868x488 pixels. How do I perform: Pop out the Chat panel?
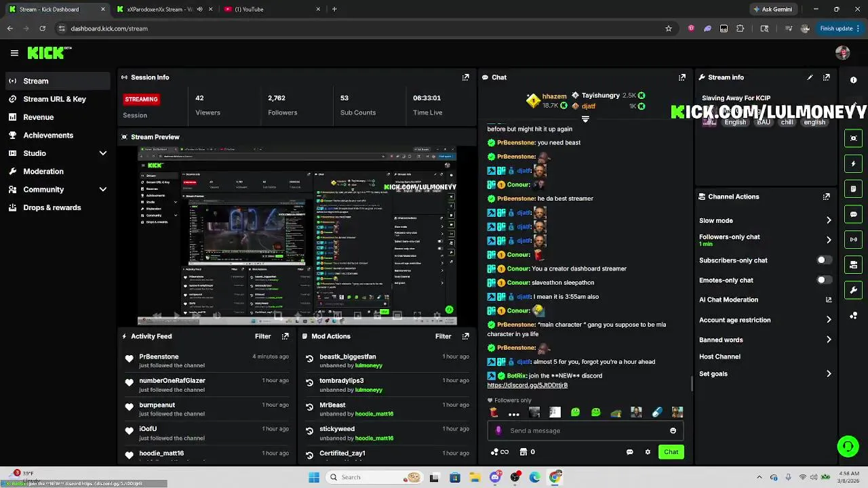pos(682,77)
